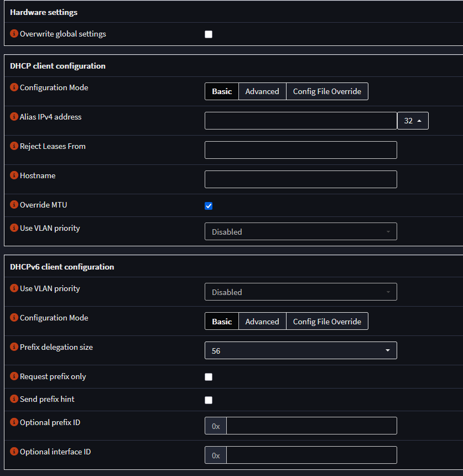Click info icon beside Prefix delegation size
Image resolution: width=463 pixels, height=476 pixels.
(14, 347)
